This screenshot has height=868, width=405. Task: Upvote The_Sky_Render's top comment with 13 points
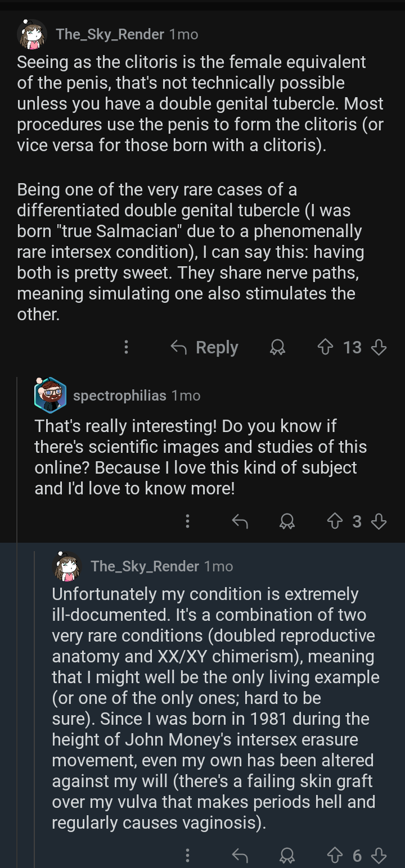326,348
